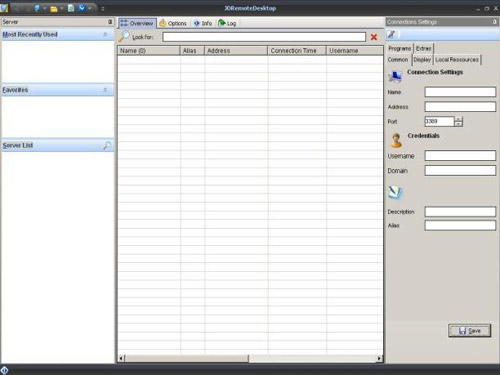Switch to the Overview tab
This screenshot has height=375, width=500.
(137, 23)
